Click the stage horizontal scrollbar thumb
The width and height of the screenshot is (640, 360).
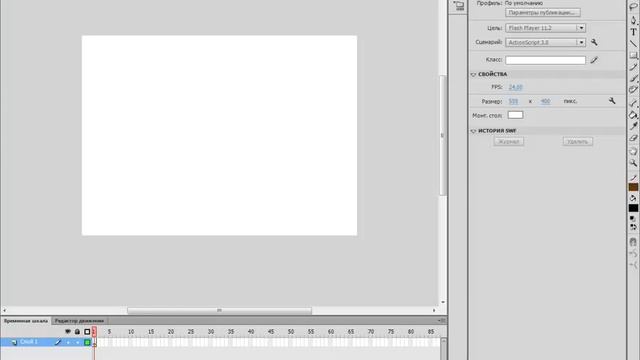(x=220, y=311)
